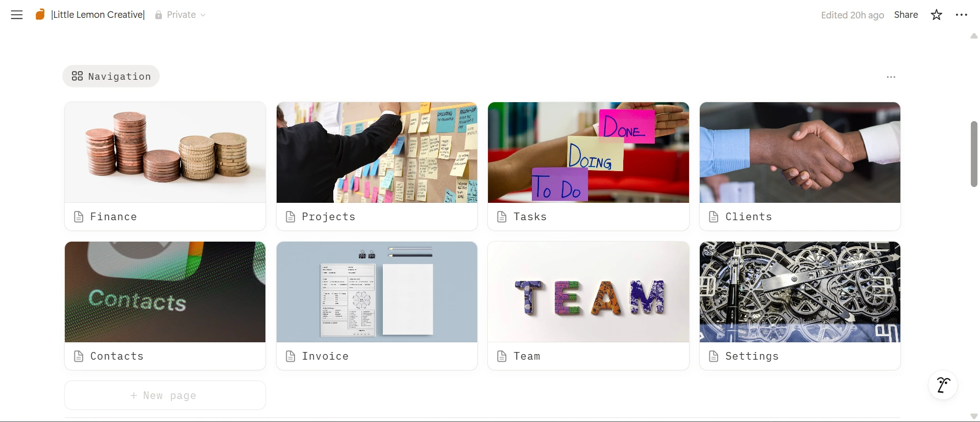Click the Notion AI floating assistant icon
Image resolution: width=980 pixels, height=422 pixels.
tap(943, 385)
